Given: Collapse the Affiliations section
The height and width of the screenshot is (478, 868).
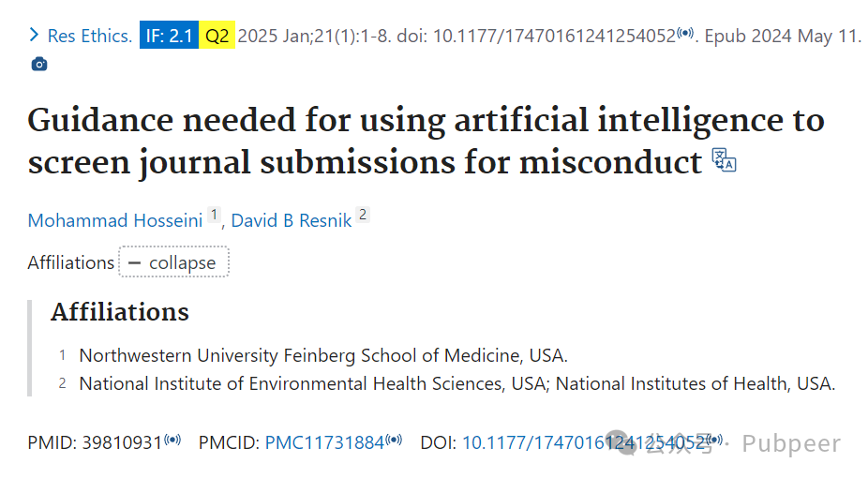Looking at the screenshot, I should (173, 262).
